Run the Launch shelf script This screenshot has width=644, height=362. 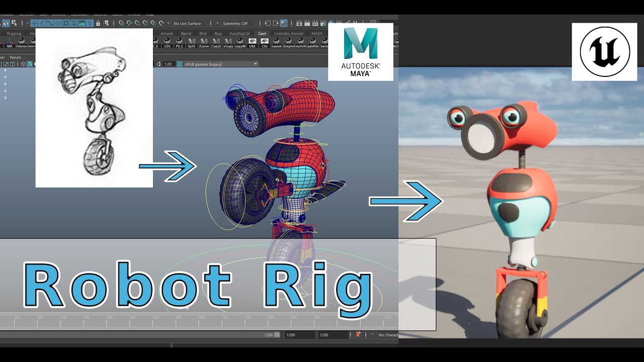[x=277, y=43]
